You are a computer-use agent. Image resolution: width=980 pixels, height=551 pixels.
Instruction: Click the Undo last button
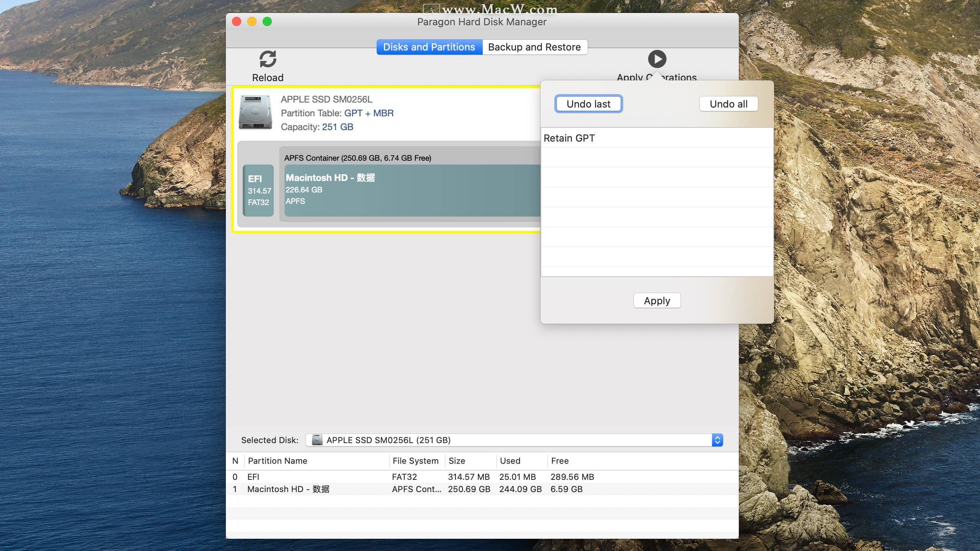(588, 104)
